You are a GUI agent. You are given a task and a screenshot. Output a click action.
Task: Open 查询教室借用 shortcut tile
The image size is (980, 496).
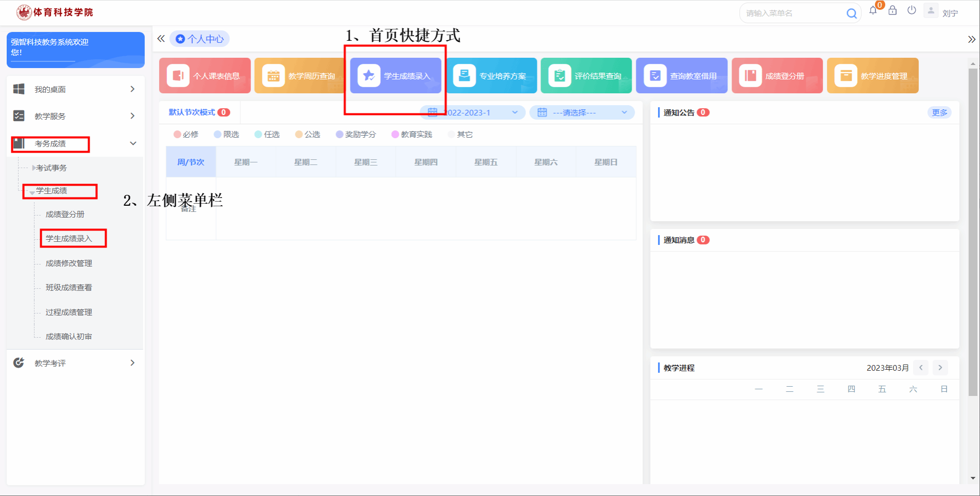tap(681, 76)
